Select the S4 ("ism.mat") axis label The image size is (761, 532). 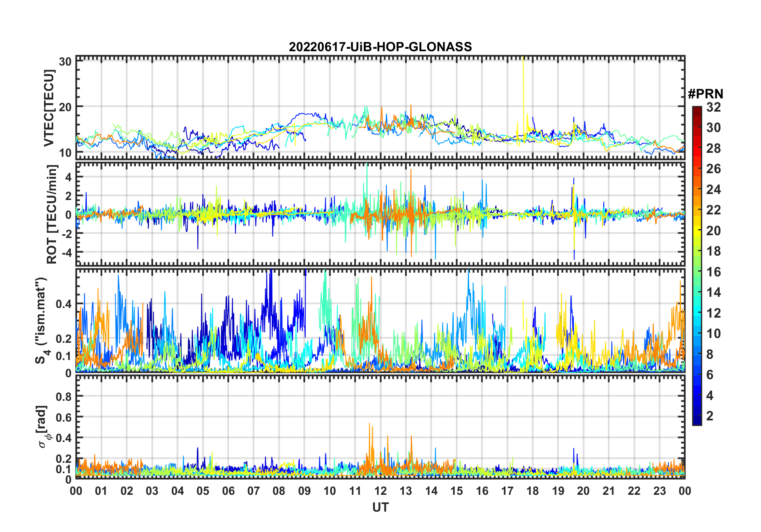pos(41,320)
